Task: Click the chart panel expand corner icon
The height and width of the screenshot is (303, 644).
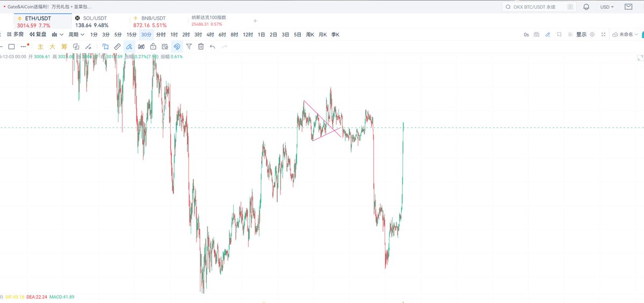Action: click(x=640, y=58)
